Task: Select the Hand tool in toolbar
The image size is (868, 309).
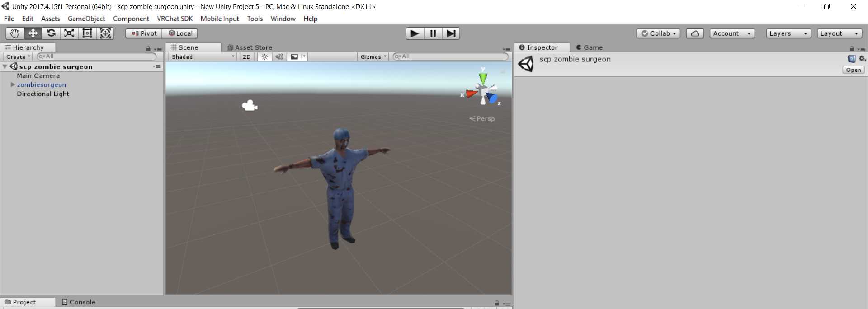Action: point(14,33)
